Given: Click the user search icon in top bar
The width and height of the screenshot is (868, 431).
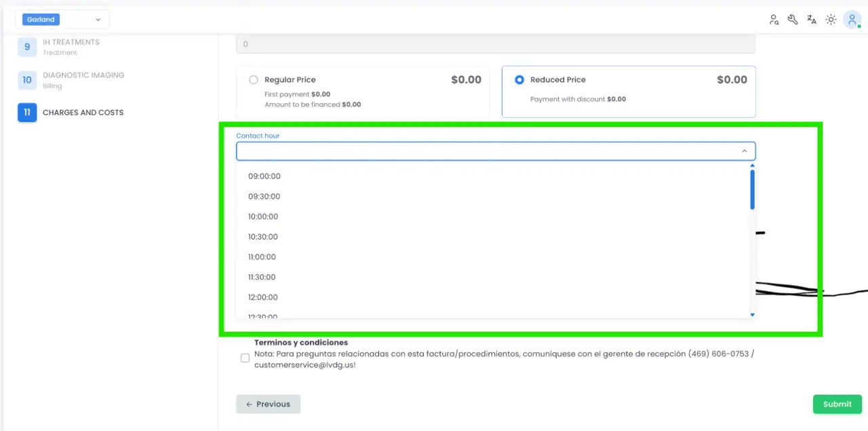Looking at the screenshot, I should pos(774,20).
